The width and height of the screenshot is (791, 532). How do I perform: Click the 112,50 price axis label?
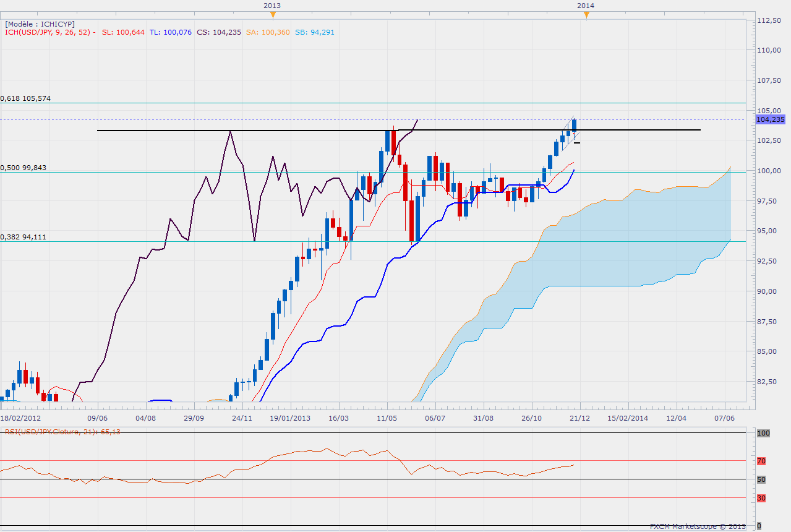click(768, 20)
